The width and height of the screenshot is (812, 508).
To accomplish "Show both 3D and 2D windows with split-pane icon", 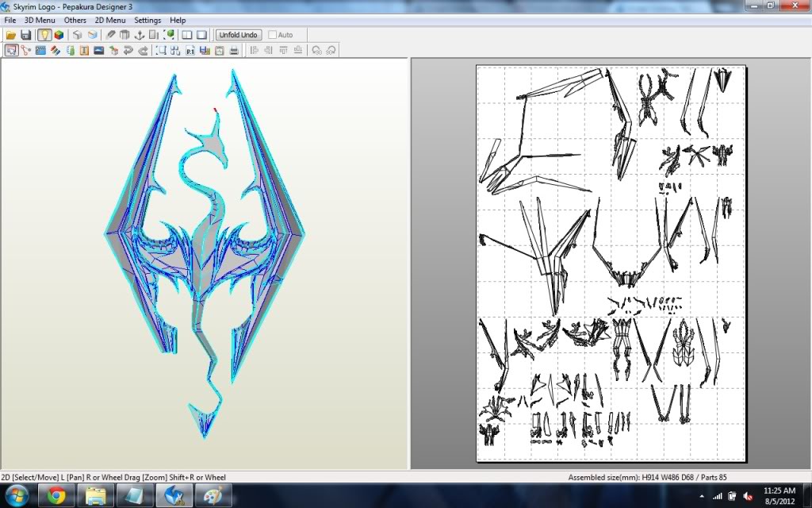I will point(187,35).
